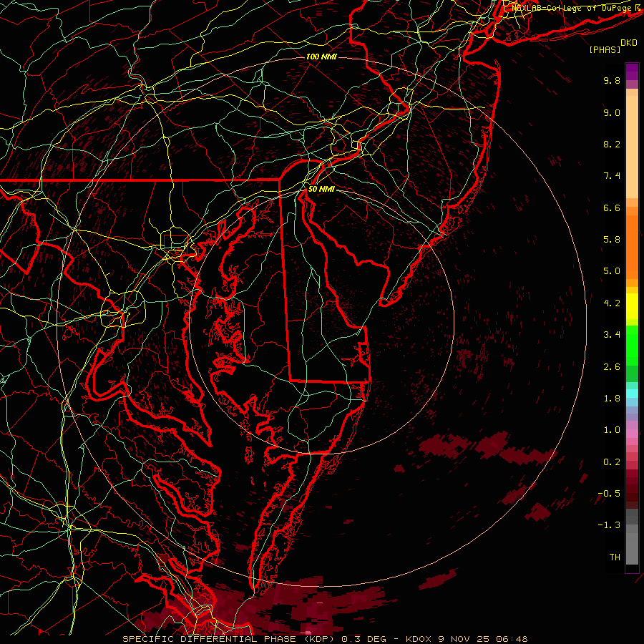
Task: Click the 5.8 legend value
Action: pyautogui.click(x=612, y=240)
